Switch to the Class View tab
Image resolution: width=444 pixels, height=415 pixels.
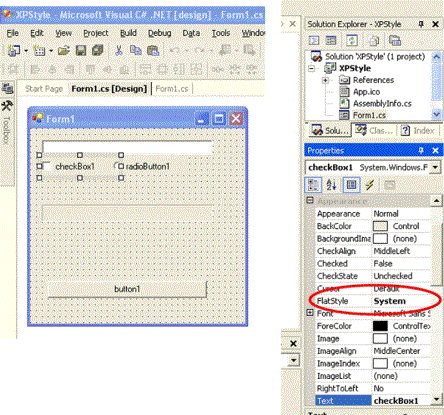[374, 130]
